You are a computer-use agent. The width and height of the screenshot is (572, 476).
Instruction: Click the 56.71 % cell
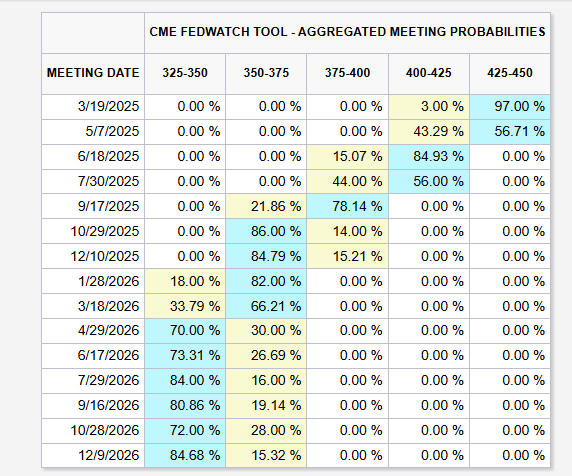[510, 131]
